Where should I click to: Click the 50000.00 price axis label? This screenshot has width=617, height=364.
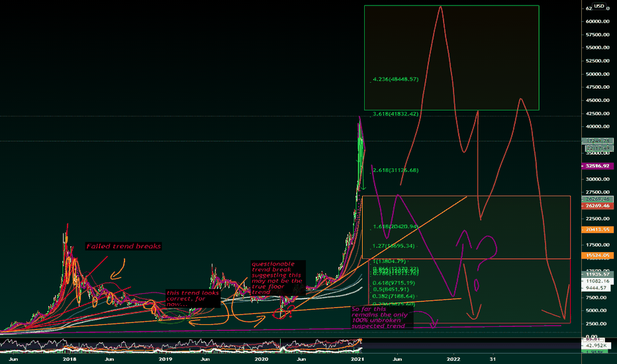598,74
